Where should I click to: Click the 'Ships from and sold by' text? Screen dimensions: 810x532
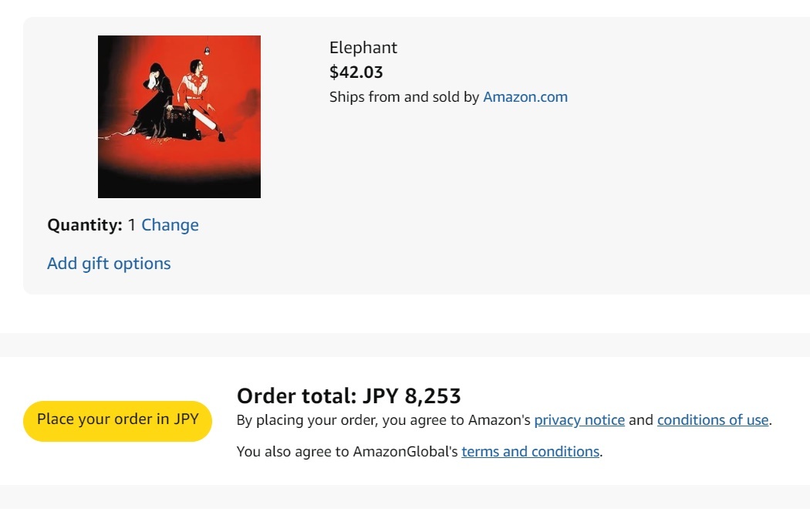[404, 97]
